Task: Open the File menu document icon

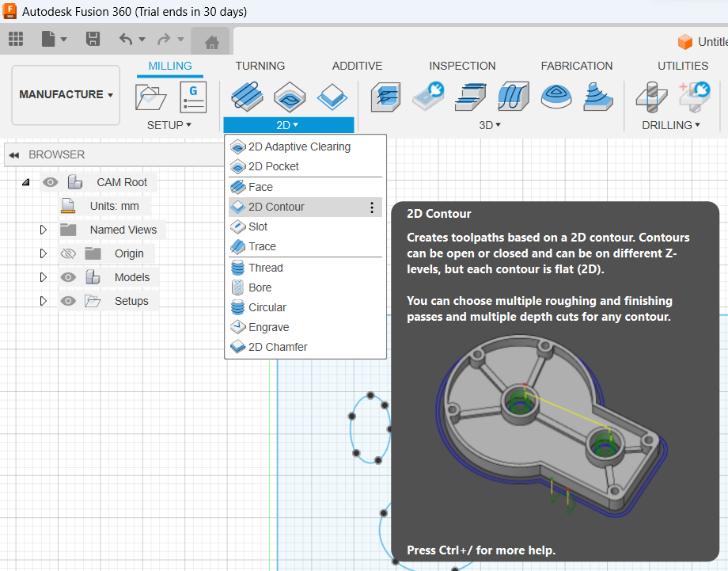Action: click(x=48, y=39)
